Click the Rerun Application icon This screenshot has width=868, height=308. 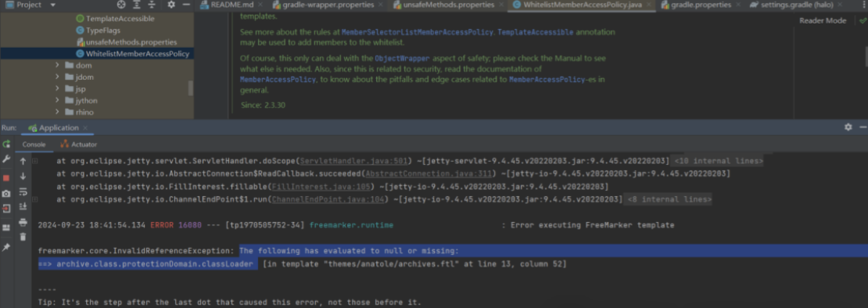click(x=6, y=145)
